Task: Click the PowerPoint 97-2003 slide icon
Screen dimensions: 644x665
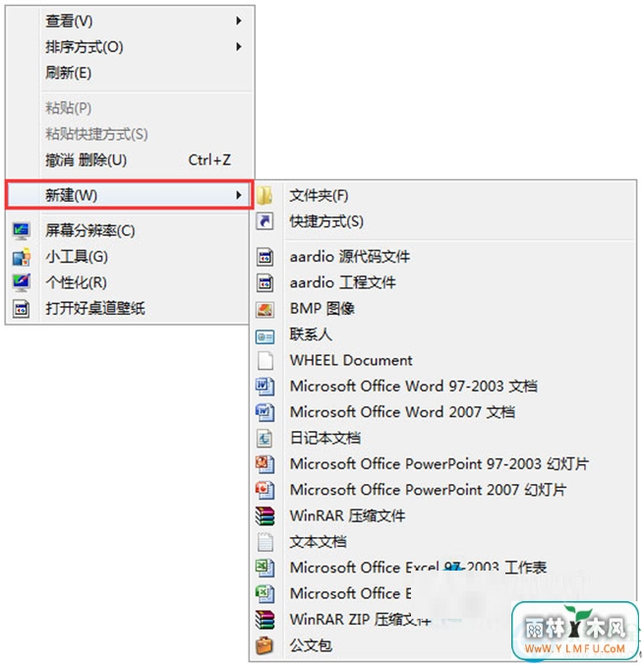Action: pos(265,464)
